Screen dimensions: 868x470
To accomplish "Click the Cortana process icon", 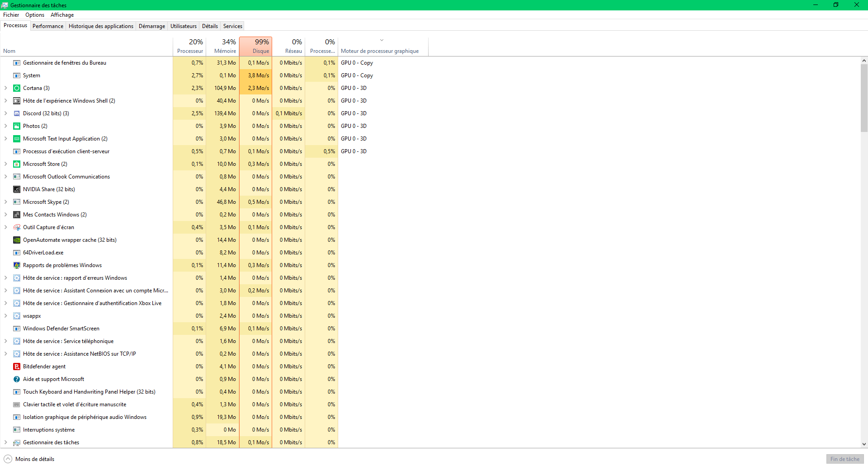I will point(17,88).
